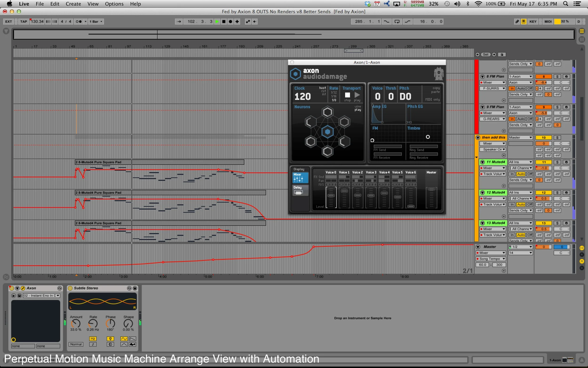
Task: Toggle track activator for 11 Muted4
Action: 544,162
